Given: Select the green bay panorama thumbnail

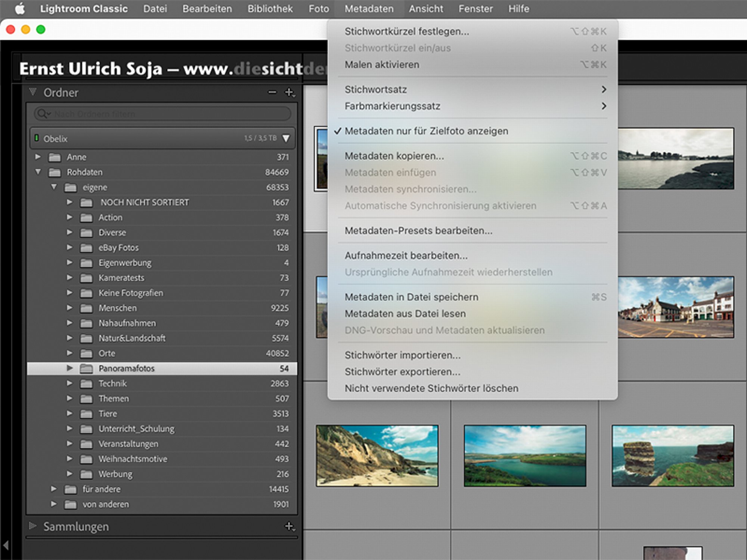Looking at the screenshot, I should coord(525,455).
